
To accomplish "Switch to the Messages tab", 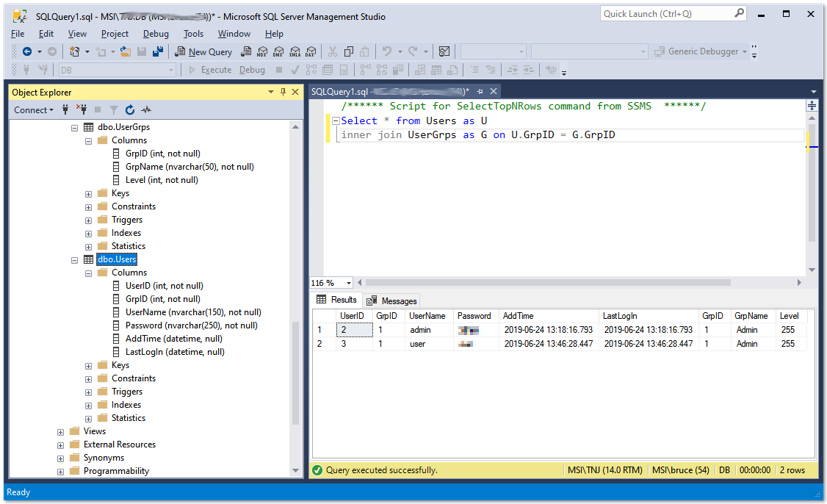I will click(x=392, y=301).
